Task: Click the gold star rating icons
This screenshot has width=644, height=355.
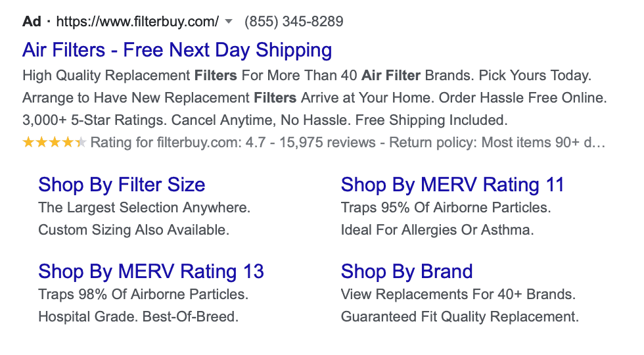Action: coord(54,143)
